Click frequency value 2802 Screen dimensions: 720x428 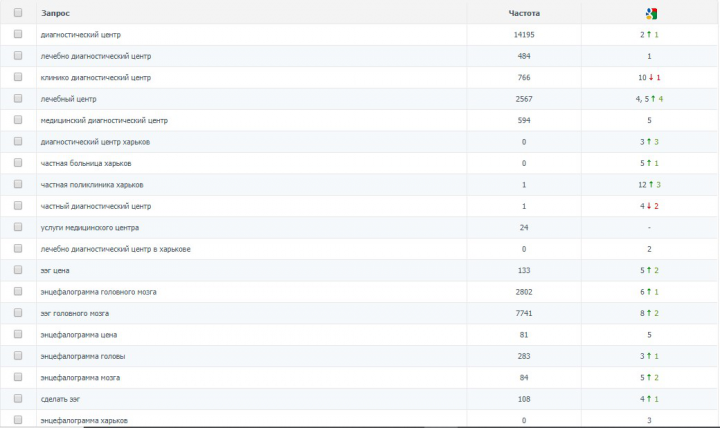pyautogui.click(x=524, y=292)
